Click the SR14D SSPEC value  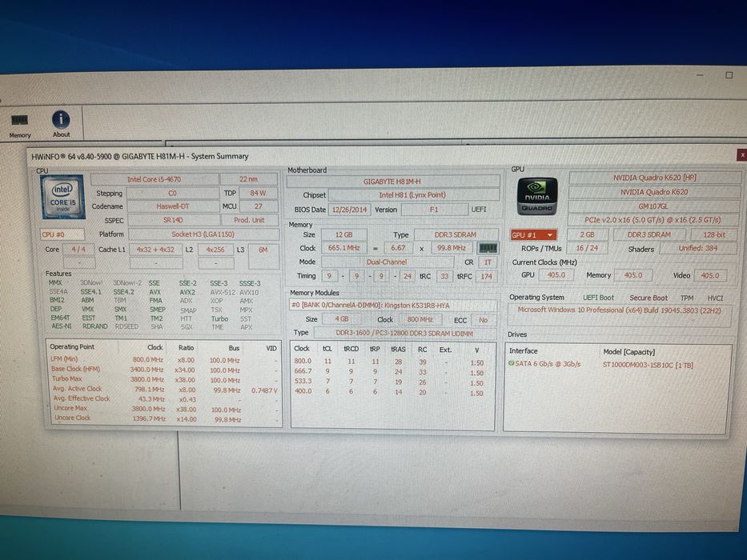[174, 220]
